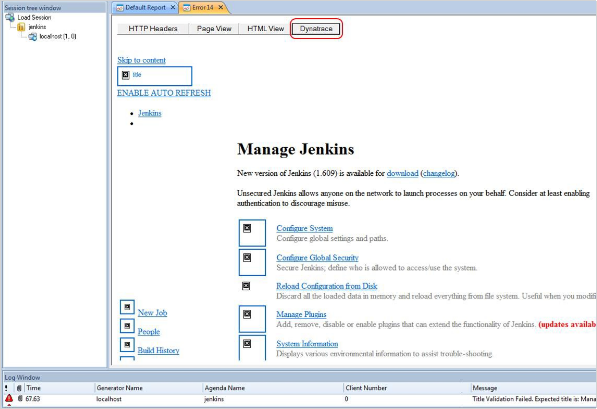This screenshot has width=597, height=409.
Task: Click the localhost cell in the log row
Action: tap(109, 399)
